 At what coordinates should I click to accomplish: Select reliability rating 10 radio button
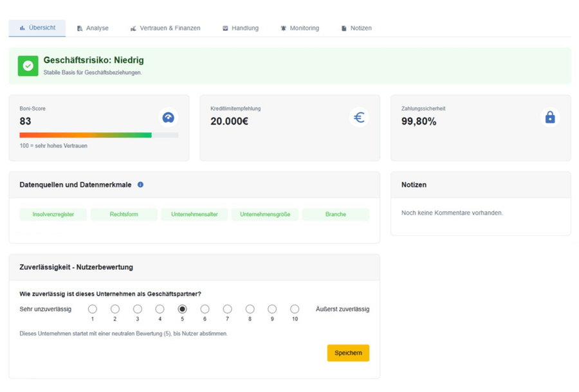[295, 309]
